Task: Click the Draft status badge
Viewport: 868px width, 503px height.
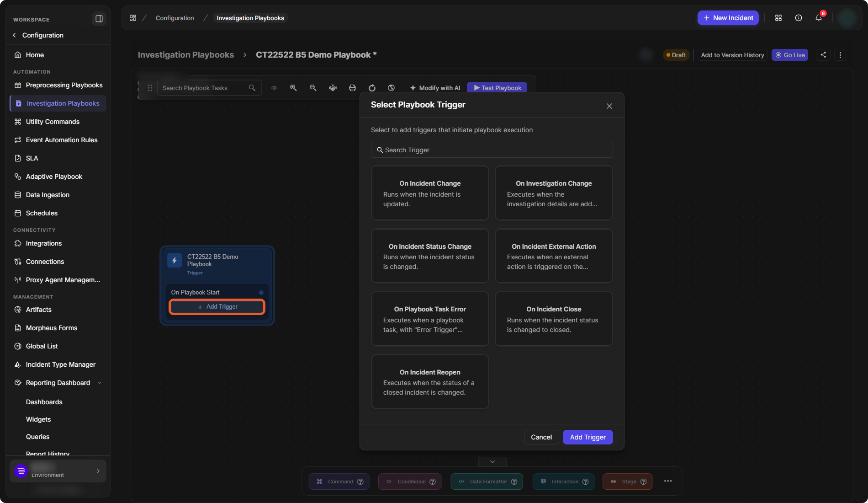Action: coord(676,55)
